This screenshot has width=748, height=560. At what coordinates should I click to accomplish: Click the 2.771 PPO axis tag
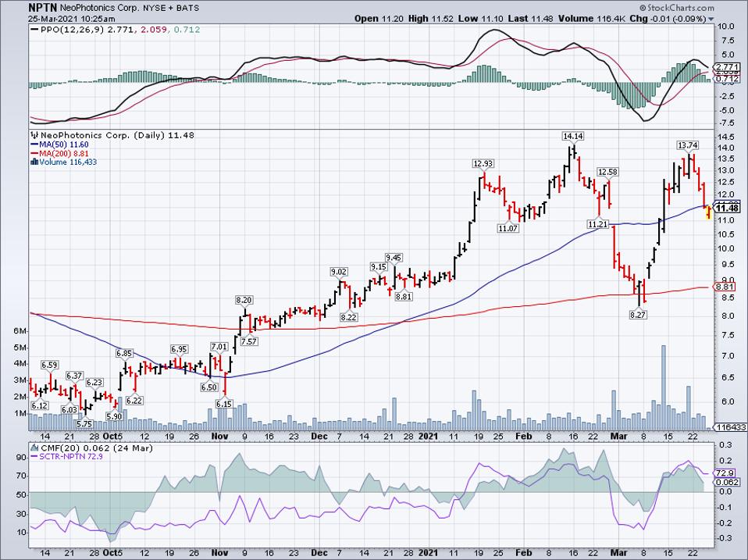(728, 67)
